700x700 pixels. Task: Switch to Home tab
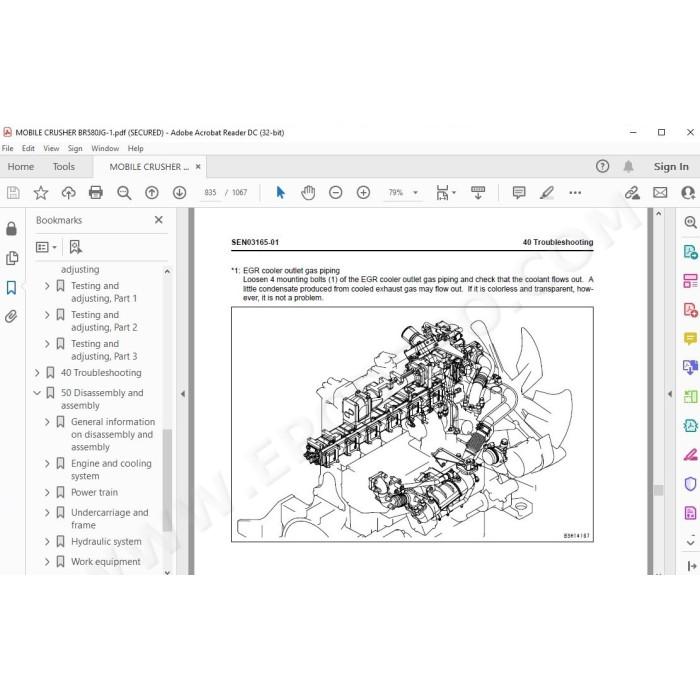[21, 167]
